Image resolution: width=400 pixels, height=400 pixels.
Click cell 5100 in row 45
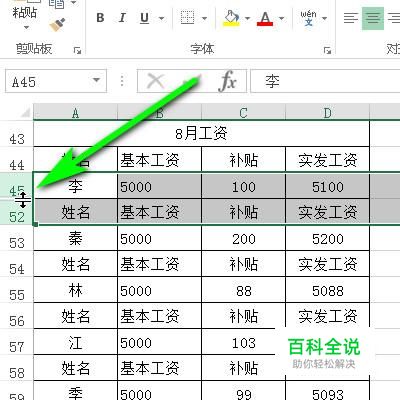pos(327,186)
